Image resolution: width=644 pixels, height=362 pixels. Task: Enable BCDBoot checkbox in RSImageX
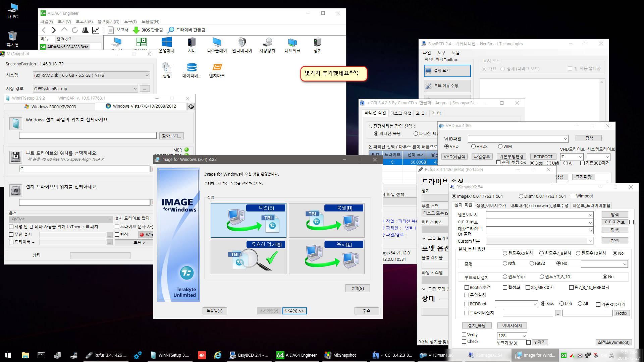(x=475, y=304)
